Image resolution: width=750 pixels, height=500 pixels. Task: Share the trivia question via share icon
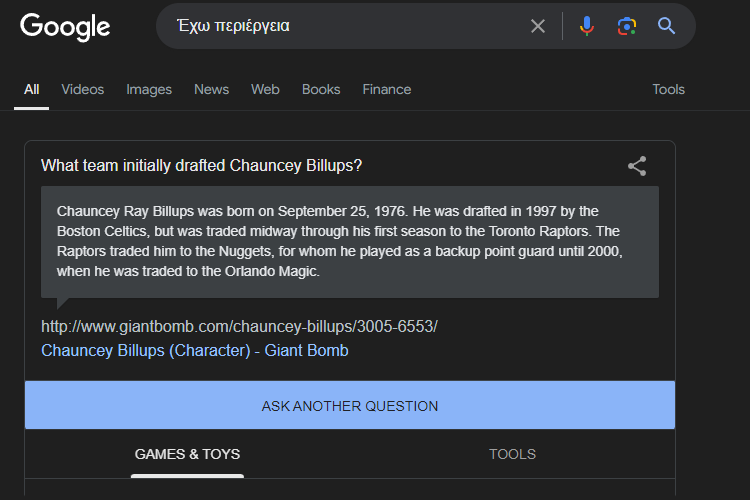pyautogui.click(x=637, y=166)
